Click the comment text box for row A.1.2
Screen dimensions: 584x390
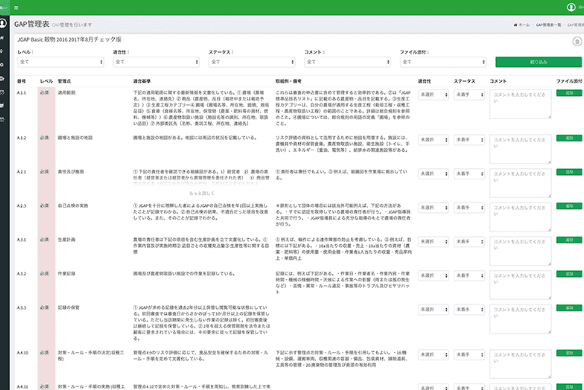pyautogui.click(x=520, y=149)
